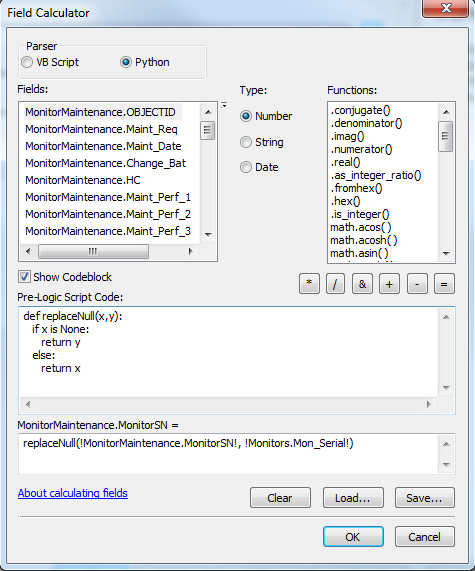Image resolution: width=475 pixels, height=571 pixels.
Task: Click the ampersand (&) operator button
Action: pos(362,283)
